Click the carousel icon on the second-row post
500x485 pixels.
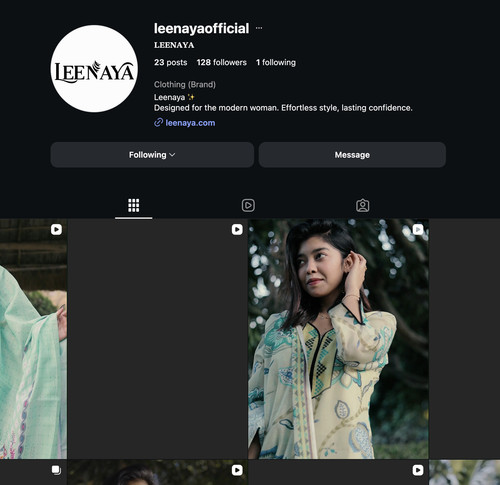56,470
